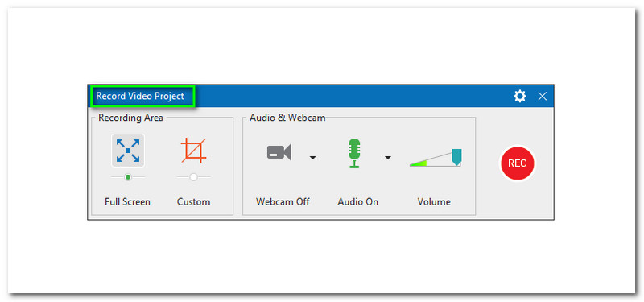Click the Audio On label
This screenshot has height=302, width=644.
click(x=357, y=202)
